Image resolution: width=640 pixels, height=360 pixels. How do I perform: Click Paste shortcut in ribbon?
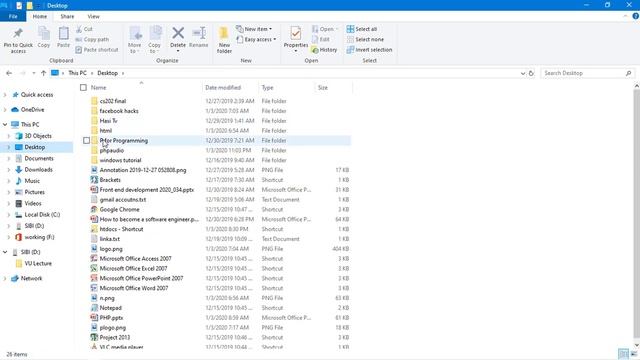pos(97,50)
